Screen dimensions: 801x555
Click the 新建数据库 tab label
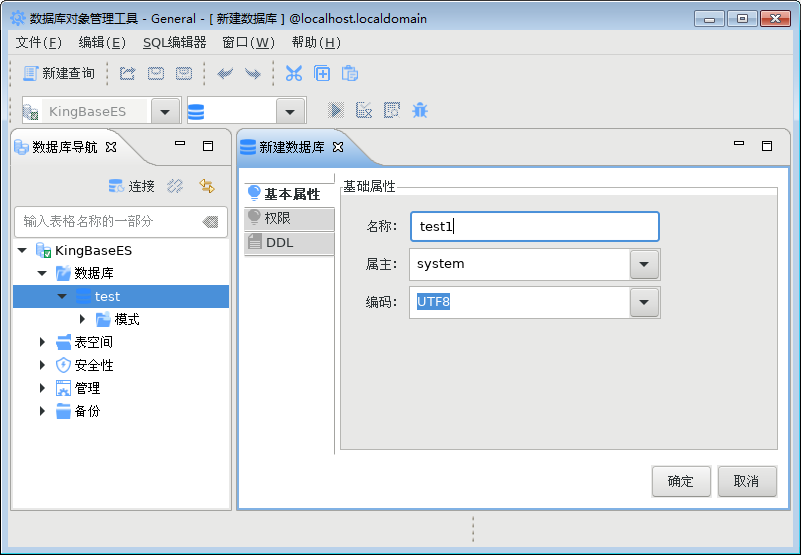tap(292, 147)
